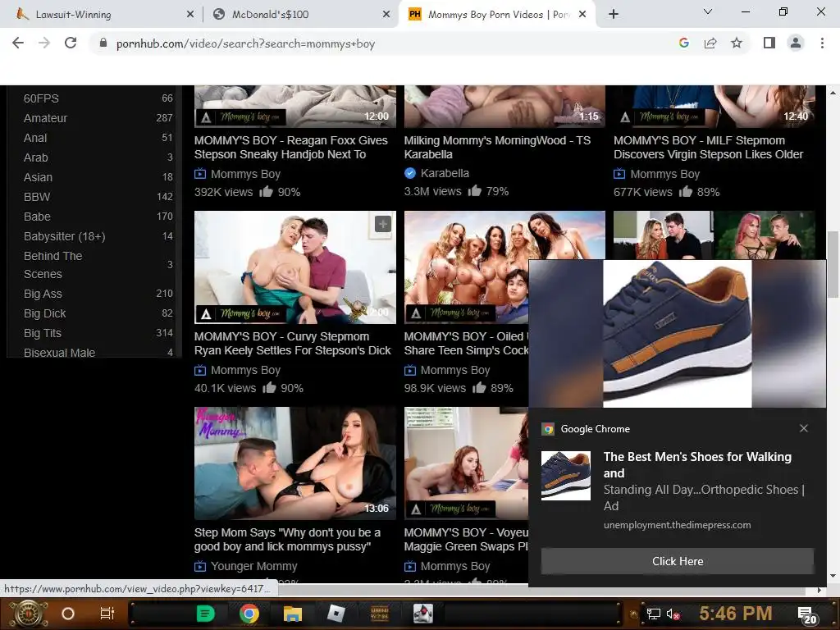Click thumbs-up icon beside 677K views
This screenshot has height=630, width=840.
686,191
